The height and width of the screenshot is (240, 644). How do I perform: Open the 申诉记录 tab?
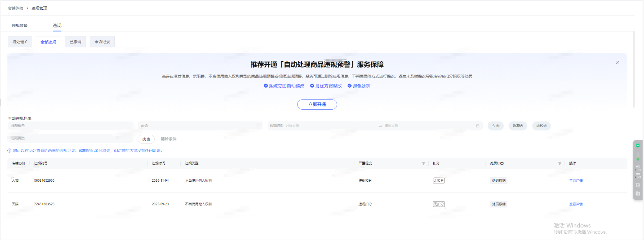[x=102, y=42]
